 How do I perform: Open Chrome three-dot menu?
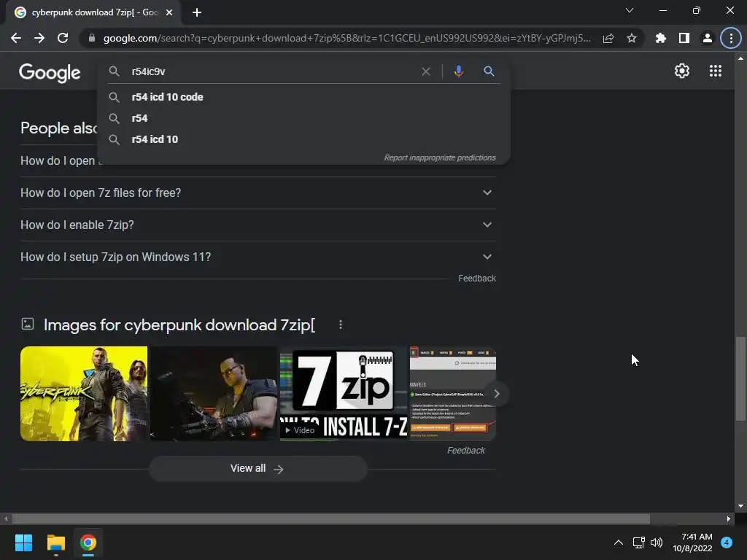[x=731, y=38]
